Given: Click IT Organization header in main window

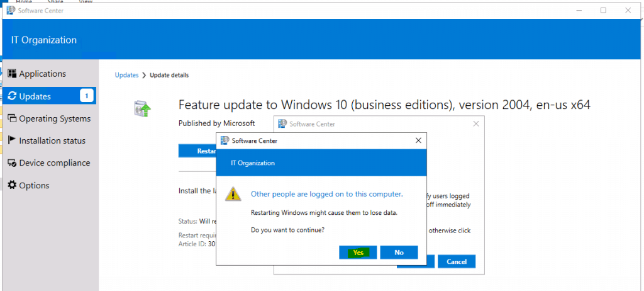Looking at the screenshot, I should pos(44,40).
